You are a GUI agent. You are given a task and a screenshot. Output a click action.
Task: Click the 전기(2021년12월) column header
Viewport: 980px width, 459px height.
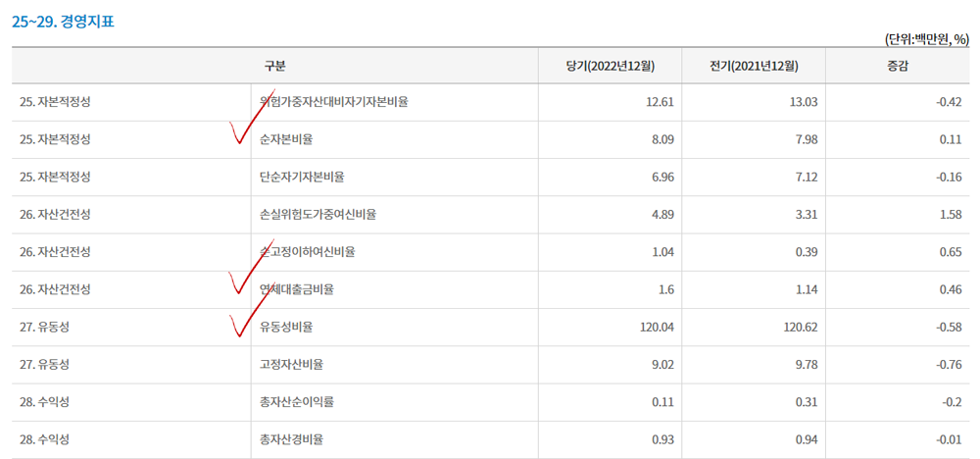click(x=754, y=66)
